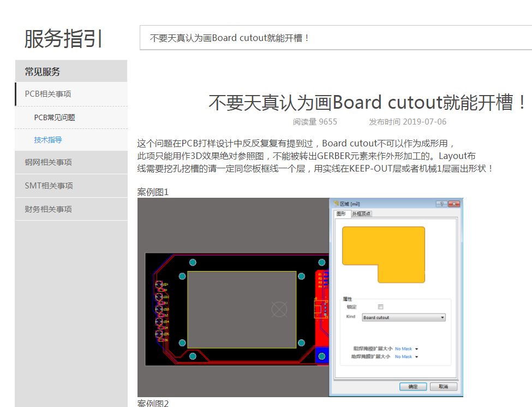
Task: Open the Kind dropdown showing Board cutout
Action: [404, 317]
